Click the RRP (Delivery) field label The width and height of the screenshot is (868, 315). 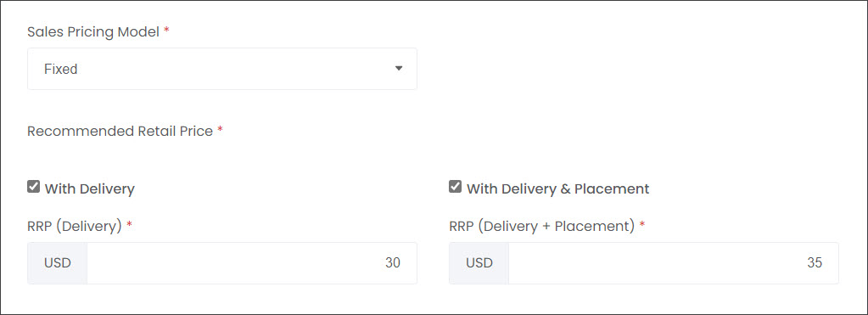point(75,227)
